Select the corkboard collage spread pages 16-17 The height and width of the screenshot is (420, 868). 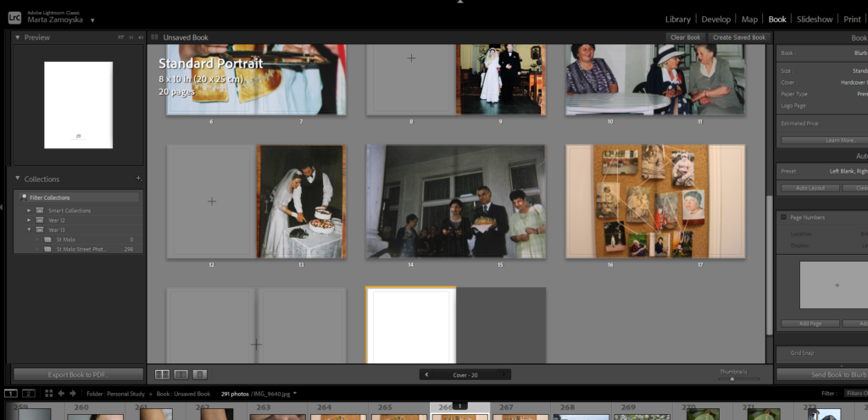655,202
